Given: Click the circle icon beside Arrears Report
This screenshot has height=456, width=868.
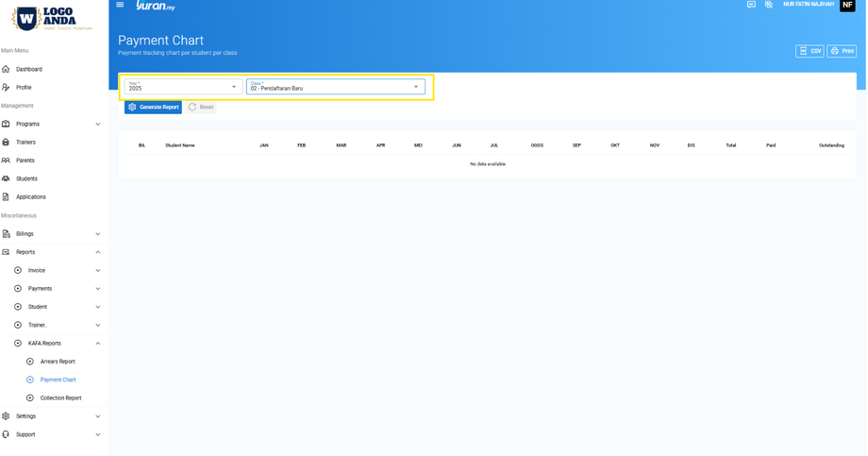Looking at the screenshot, I should click(x=30, y=362).
